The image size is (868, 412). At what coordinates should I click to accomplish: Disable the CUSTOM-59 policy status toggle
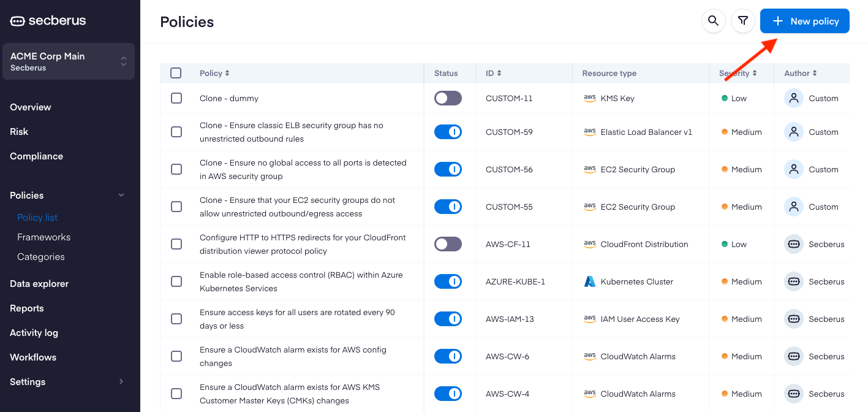coord(448,132)
